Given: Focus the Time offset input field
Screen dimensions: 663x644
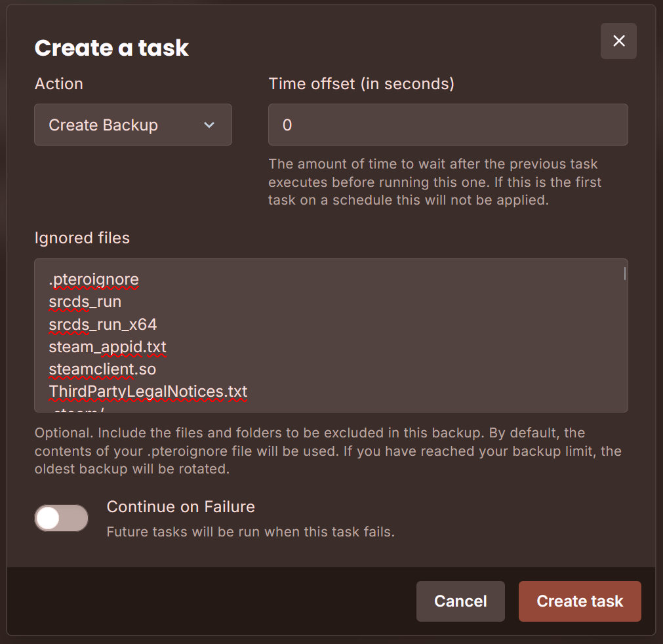Looking at the screenshot, I should (448, 125).
